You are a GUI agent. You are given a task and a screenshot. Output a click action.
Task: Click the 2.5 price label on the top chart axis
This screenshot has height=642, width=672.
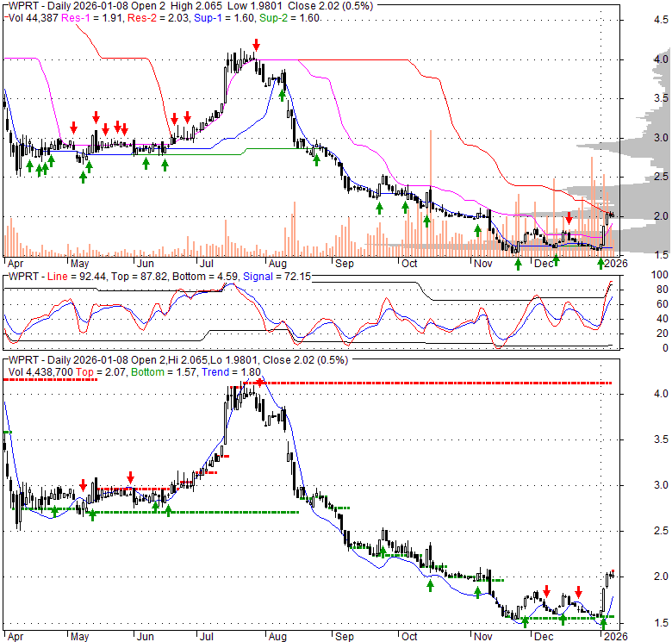[x=661, y=177]
